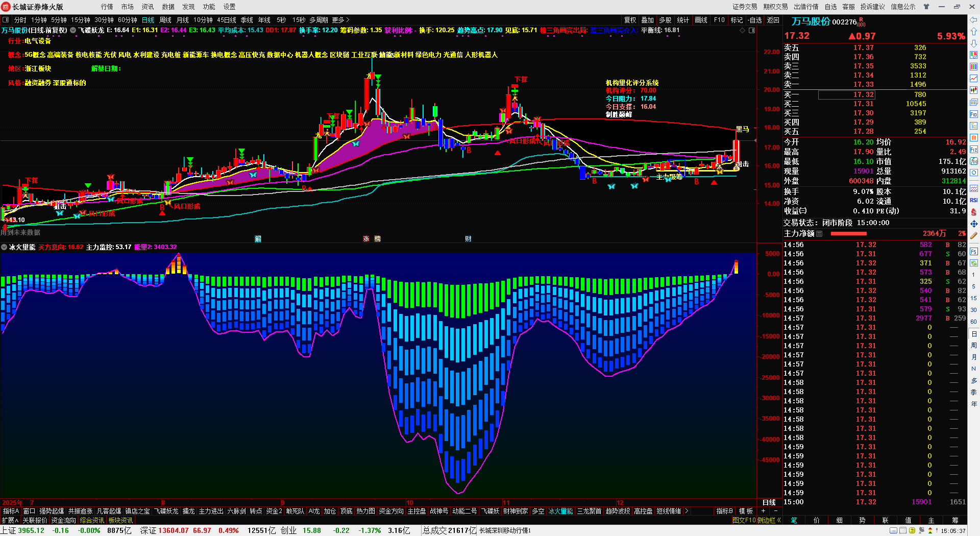The image size is (980, 536).
Task: Toggle 叠加 overlay option
Action: pyautogui.click(x=648, y=20)
